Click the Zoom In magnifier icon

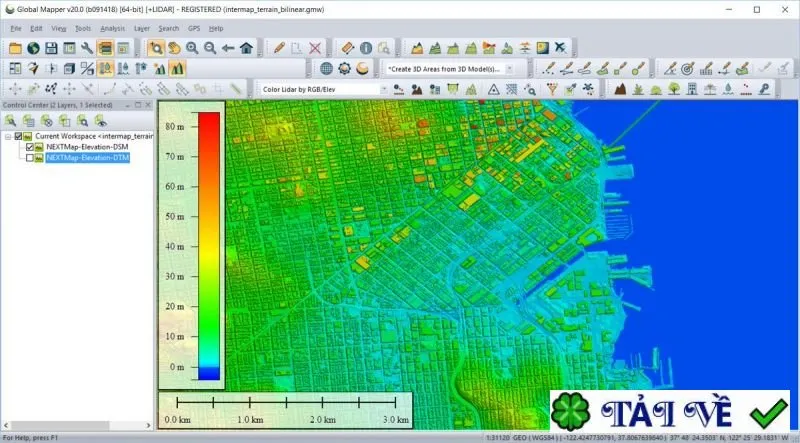point(192,48)
